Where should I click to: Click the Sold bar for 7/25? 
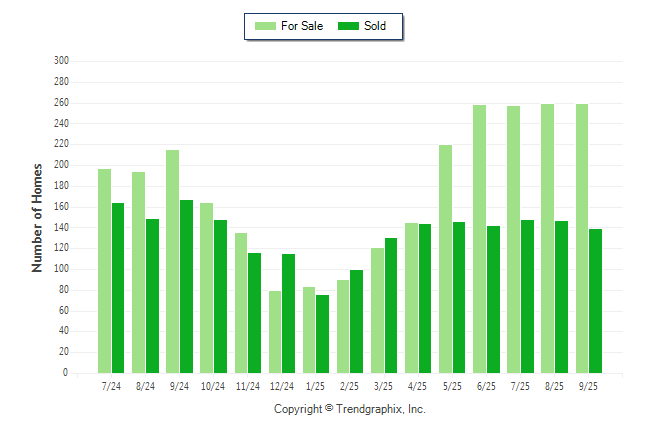[527, 296]
